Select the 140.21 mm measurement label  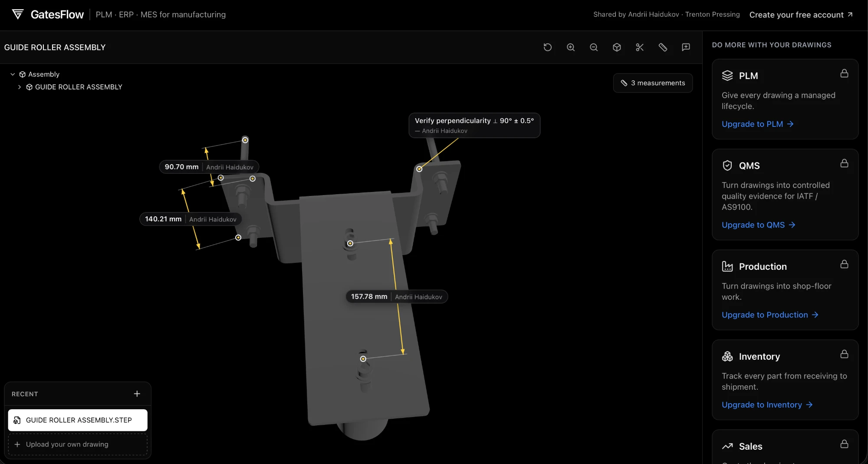pos(191,219)
